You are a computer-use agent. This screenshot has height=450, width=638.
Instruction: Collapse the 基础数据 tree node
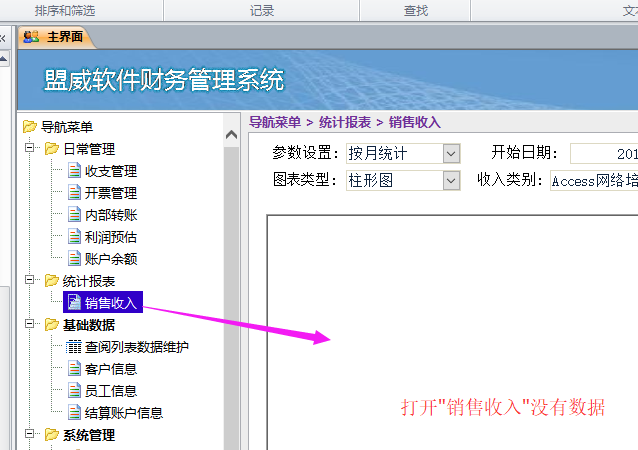tap(29, 323)
